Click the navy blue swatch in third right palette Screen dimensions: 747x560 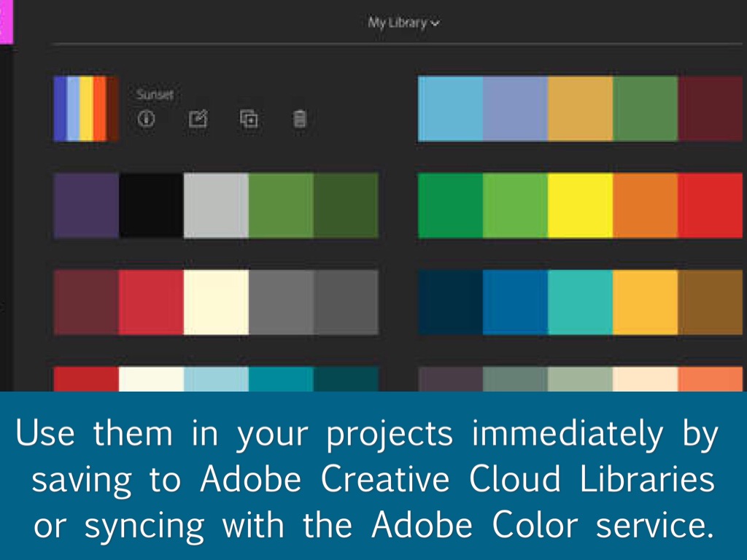[450, 303]
